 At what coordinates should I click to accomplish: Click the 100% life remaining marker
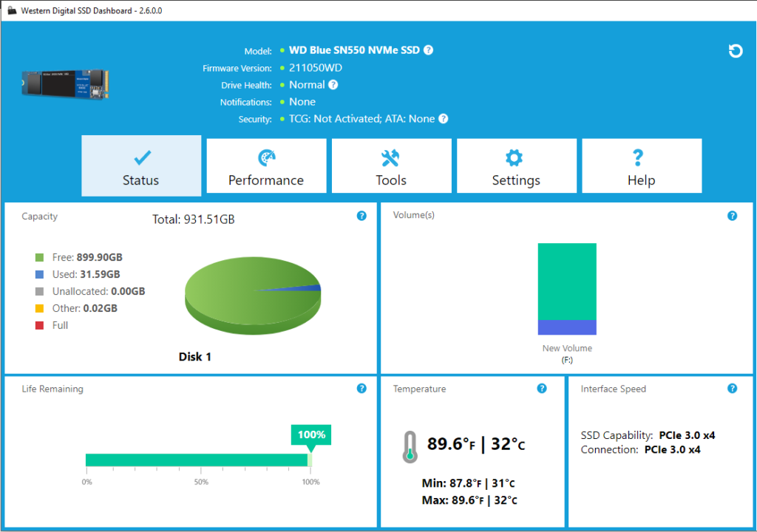(311, 434)
